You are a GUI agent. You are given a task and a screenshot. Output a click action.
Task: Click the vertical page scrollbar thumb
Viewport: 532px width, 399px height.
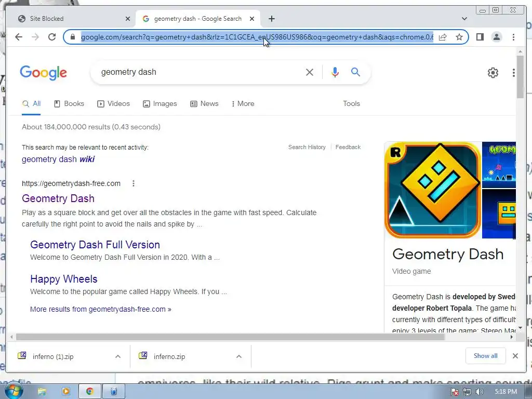click(x=520, y=77)
